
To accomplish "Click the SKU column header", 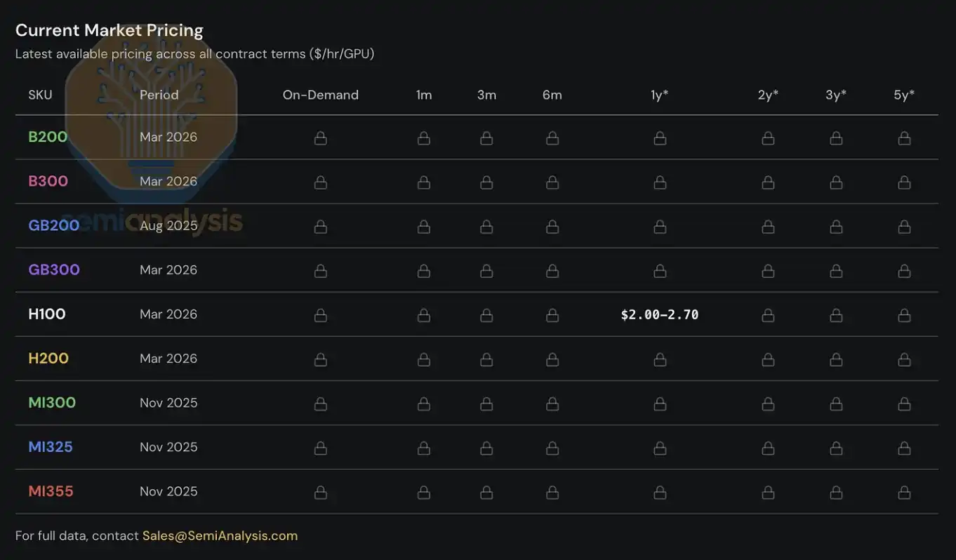I will click(40, 95).
